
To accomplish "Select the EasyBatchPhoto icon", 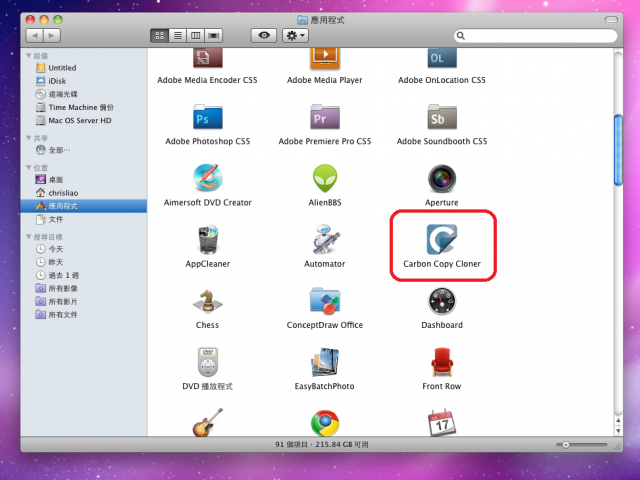I will click(325, 362).
